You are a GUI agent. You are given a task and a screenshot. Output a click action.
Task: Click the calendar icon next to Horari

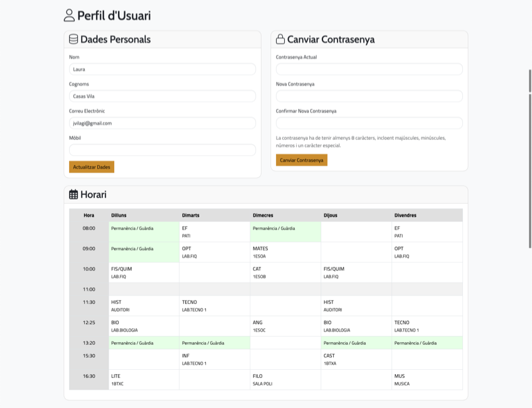(73, 195)
